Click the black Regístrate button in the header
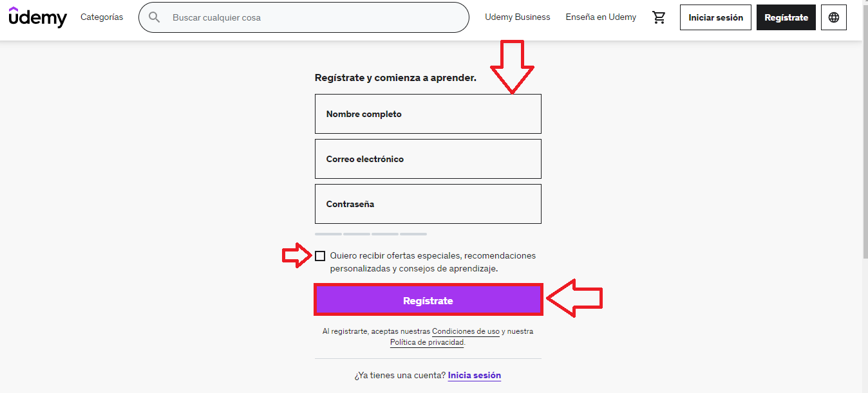 point(786,17)
